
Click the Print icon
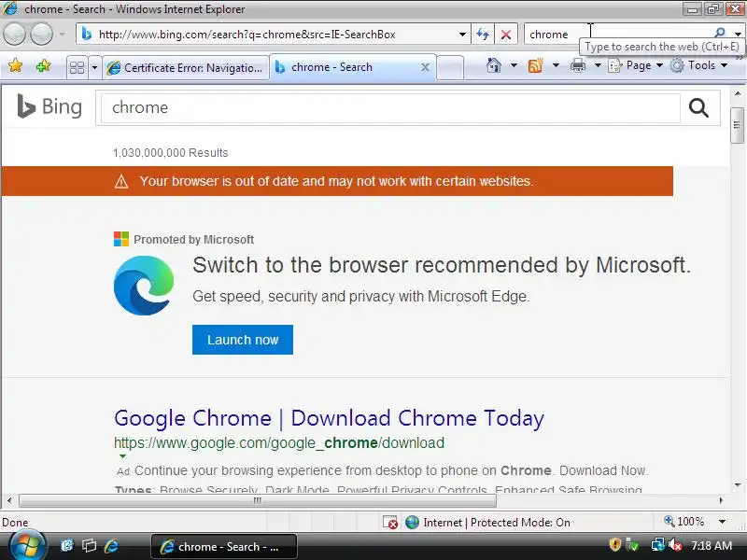(x=578, y=65)
